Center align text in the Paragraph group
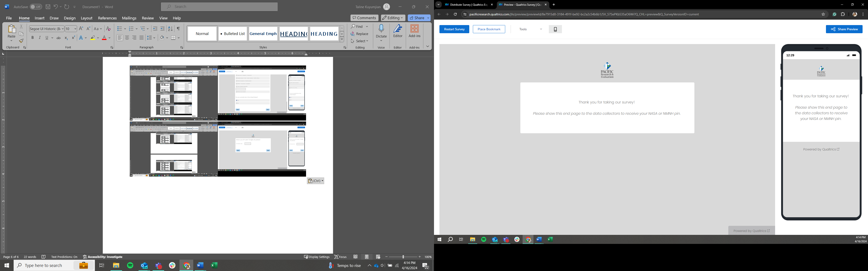 pyautogui.click(x=127, y=38)
